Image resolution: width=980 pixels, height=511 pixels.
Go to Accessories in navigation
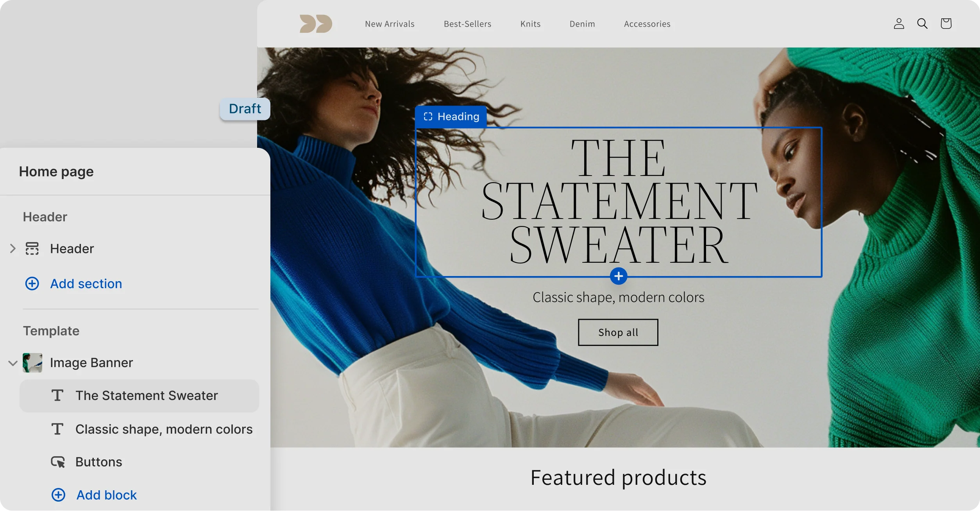(647, 24)
